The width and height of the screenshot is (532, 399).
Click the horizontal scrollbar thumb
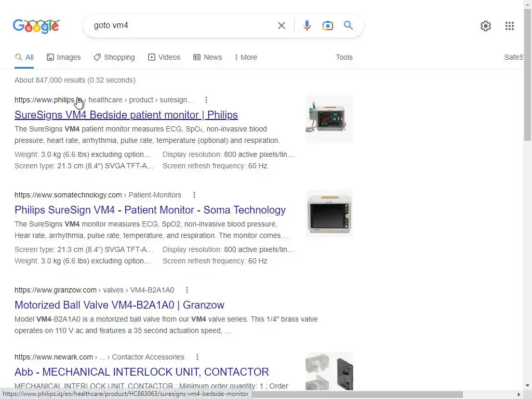coord(357,394)
